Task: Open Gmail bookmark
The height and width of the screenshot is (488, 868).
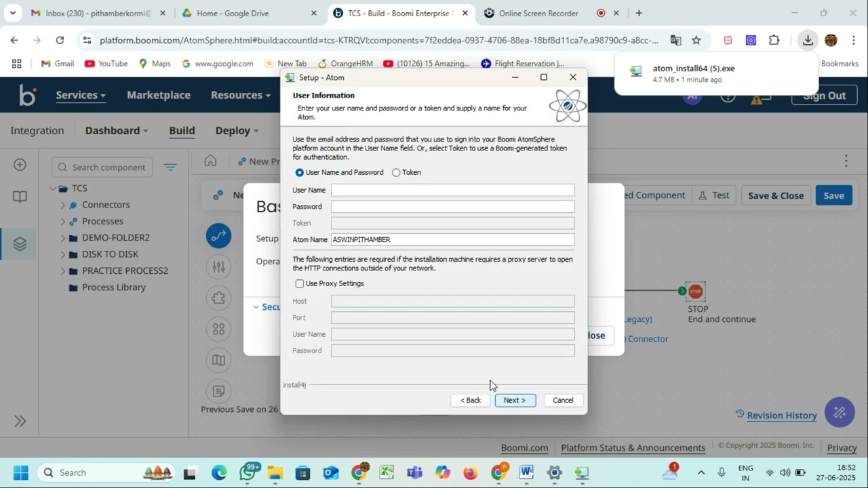Action: coord(58,64)
